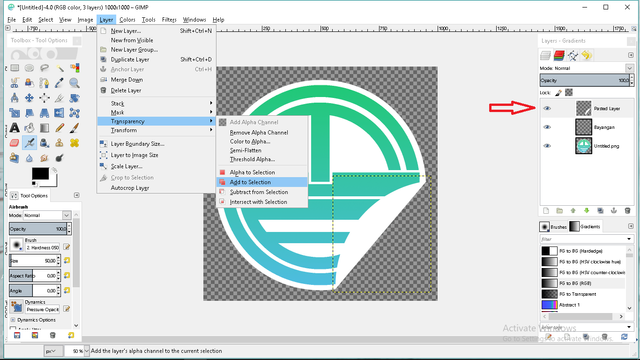The image size is (640, 360).
Task: Select the Zoom magnifier tool
Action: tap(74, 83)
